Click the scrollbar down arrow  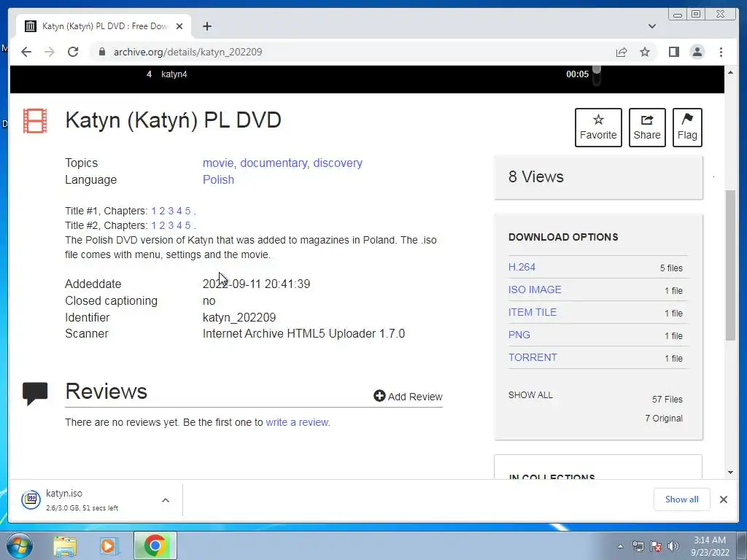(730, 472)
